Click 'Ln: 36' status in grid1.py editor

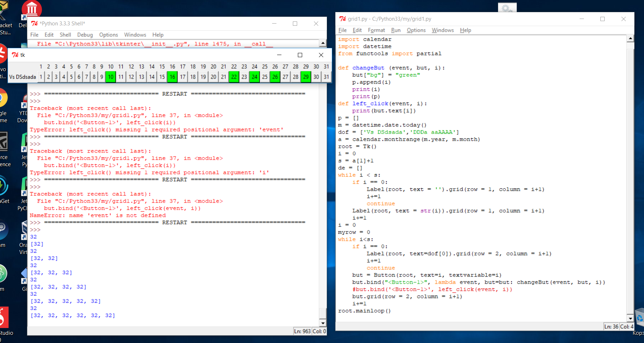pos(611,327)
